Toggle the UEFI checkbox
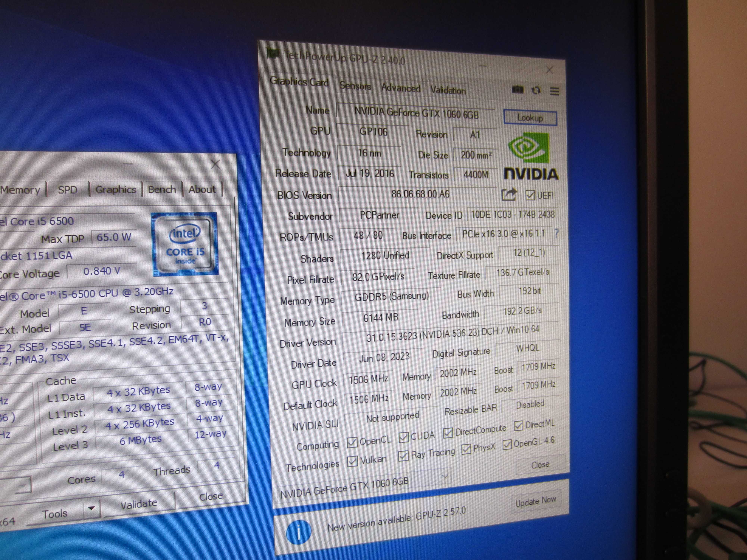The width and height of the screenshot is (747, 560). [x=530, y=195]
